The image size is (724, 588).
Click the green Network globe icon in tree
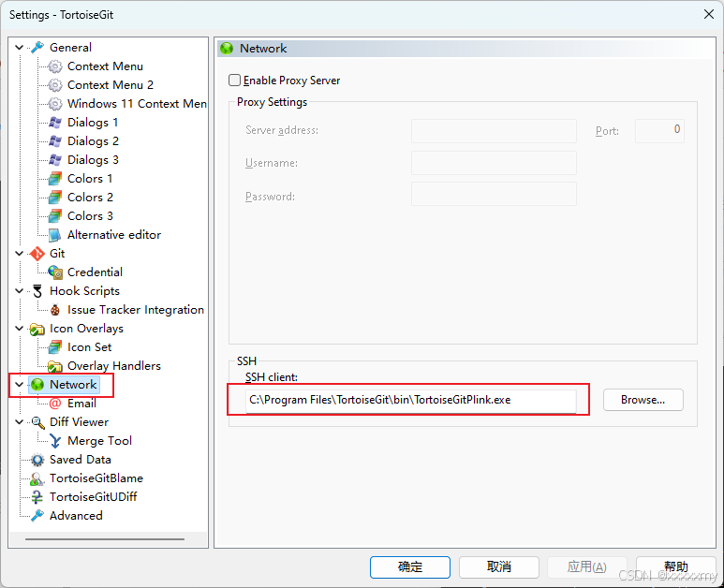point(37,385)
